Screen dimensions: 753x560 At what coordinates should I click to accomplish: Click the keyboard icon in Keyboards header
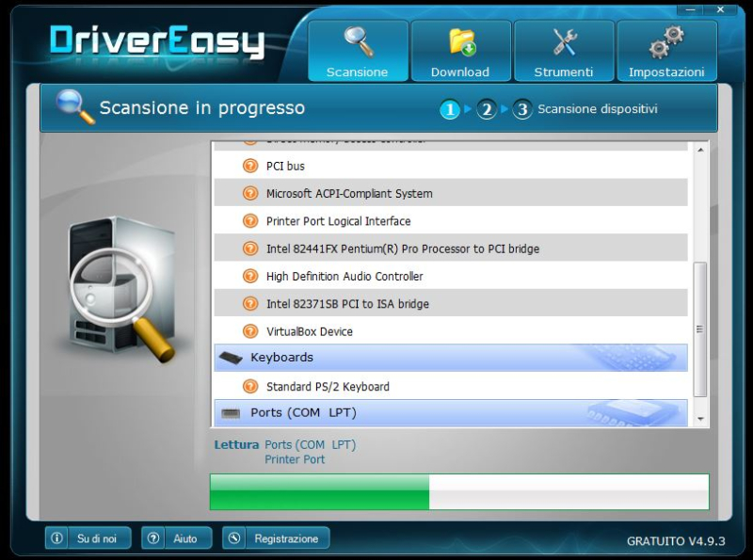tap(231, 359)
